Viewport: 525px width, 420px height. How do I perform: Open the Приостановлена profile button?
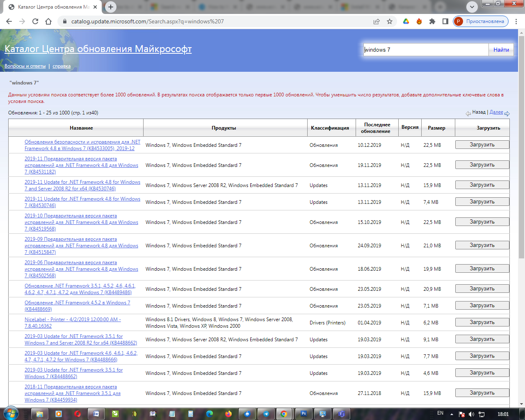click(x=481, y=21)
